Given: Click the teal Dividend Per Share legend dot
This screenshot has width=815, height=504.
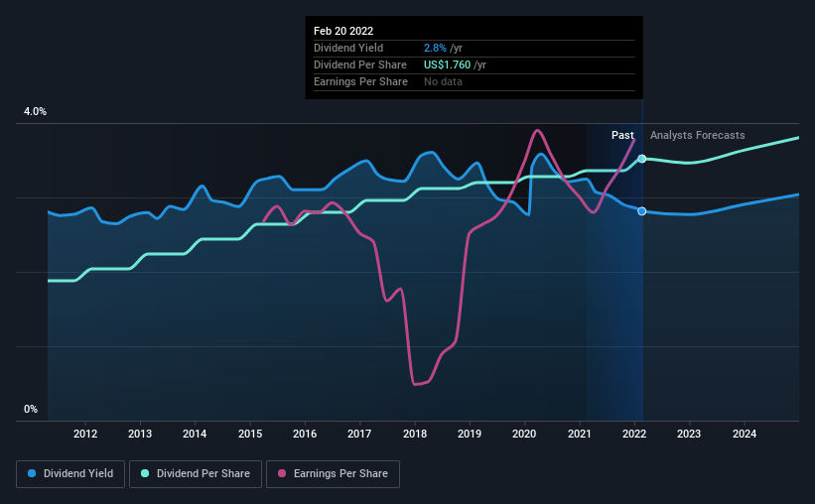Looking at the screenshot, I should pos(145,473).
